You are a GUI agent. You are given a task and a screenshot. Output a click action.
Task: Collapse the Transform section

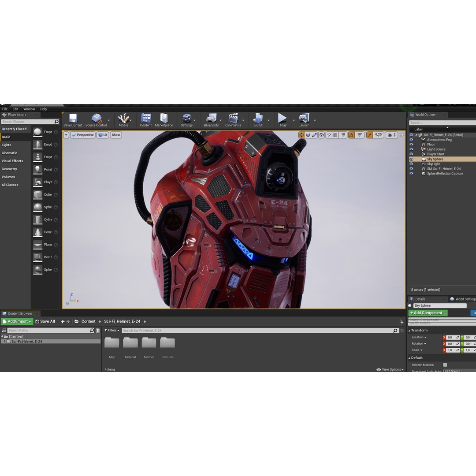(x=409, y=331)
